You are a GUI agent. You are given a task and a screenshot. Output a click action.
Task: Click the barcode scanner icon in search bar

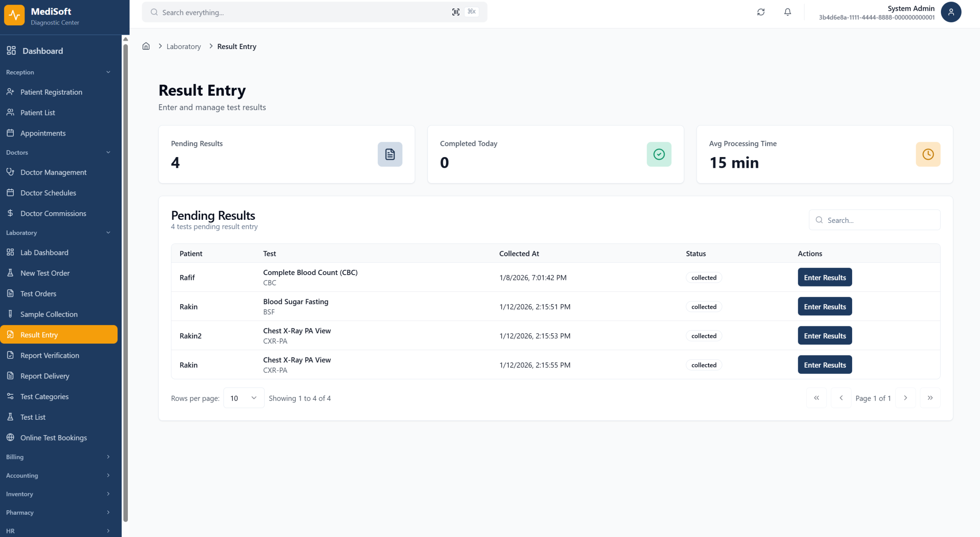pos(456,12)
